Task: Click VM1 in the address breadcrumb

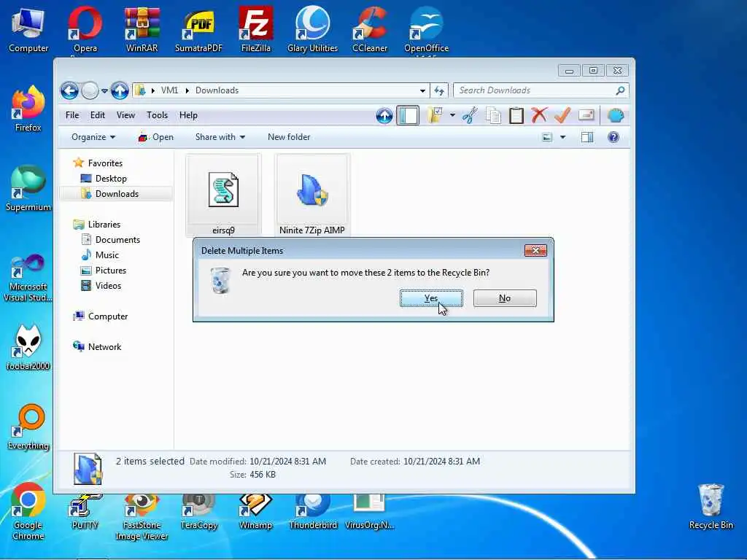Action: pyautogui.click(x=169, y=90)
